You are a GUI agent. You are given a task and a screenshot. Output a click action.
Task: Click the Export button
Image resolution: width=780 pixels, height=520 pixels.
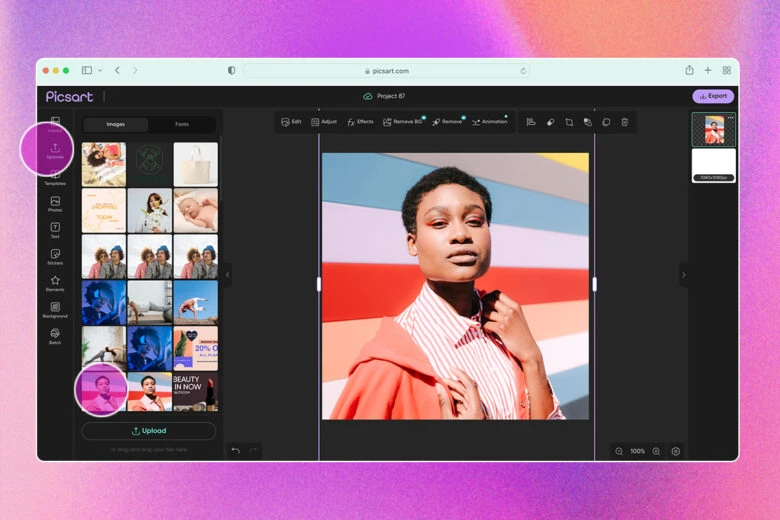pyautogui.click(x=713, y=96)
